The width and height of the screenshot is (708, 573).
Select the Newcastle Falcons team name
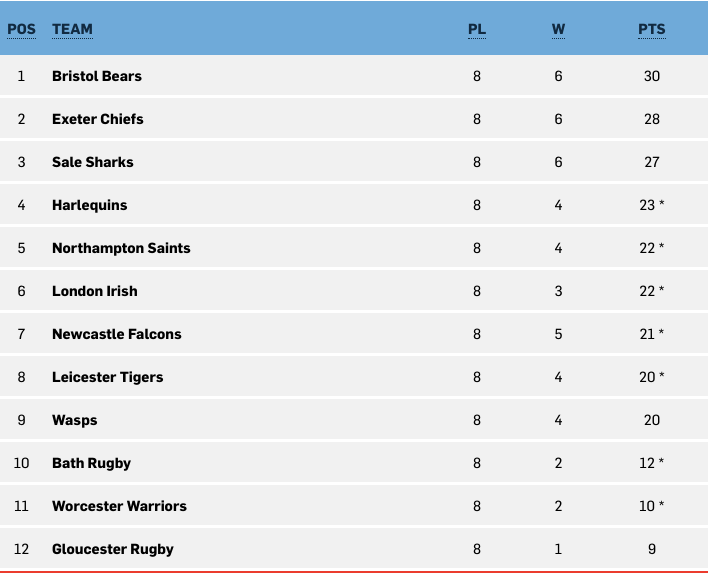pyautogui.click(x=116, y=334)
